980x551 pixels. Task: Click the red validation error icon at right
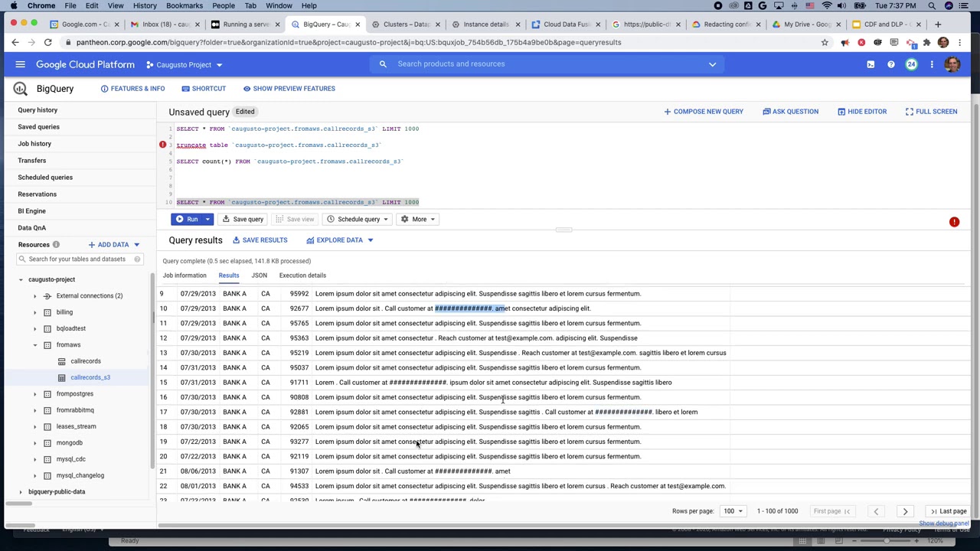[x=954, y=222]
